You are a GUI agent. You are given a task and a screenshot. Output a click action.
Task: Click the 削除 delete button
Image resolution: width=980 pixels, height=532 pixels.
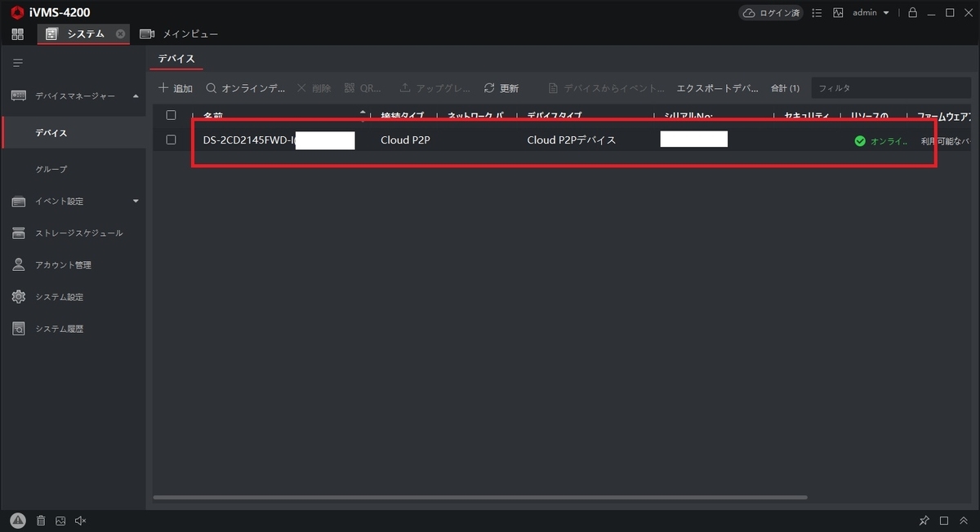click(x=314, y=88)
